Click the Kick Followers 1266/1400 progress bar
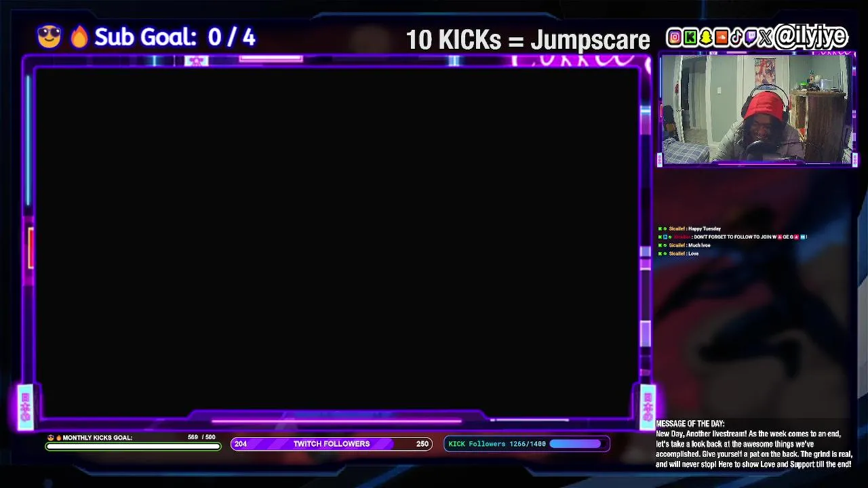Image resolution: width=868 pixels, height=488 pixels. [527, 444]
